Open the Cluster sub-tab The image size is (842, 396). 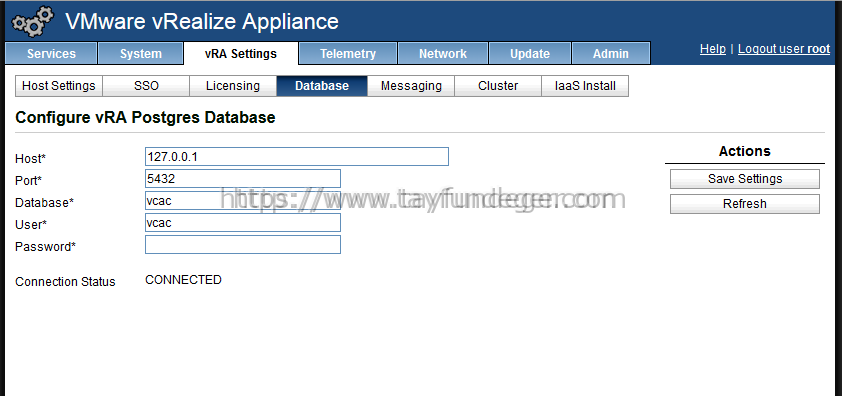[x=498, y=86]
